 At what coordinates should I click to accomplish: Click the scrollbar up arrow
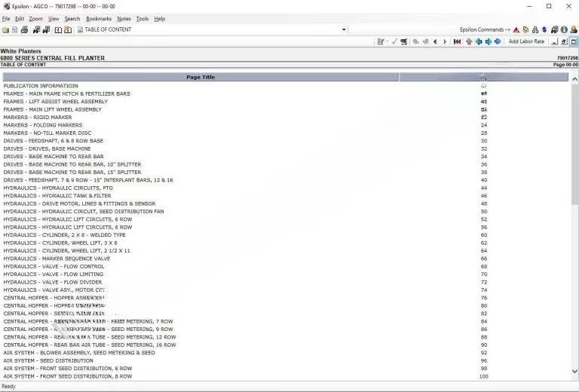[574, 79]
